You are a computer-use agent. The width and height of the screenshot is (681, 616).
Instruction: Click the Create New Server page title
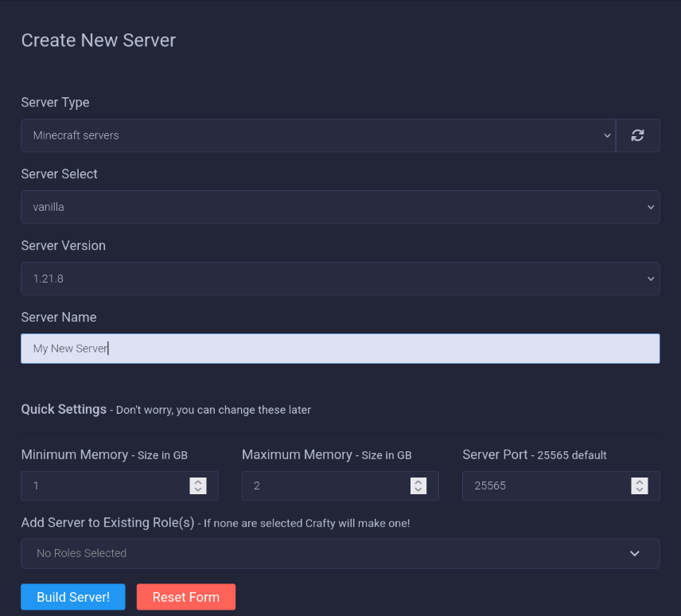pyautogui.click(x=99, y=40)
